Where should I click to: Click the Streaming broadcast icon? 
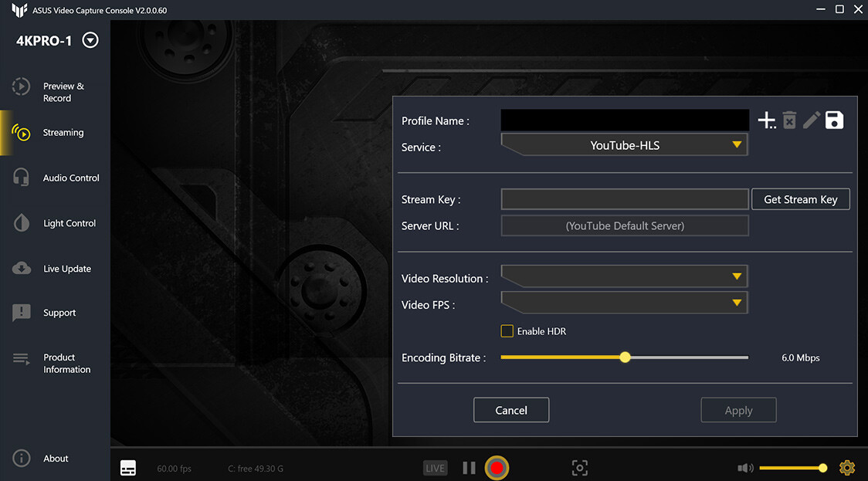click(21, 133)
